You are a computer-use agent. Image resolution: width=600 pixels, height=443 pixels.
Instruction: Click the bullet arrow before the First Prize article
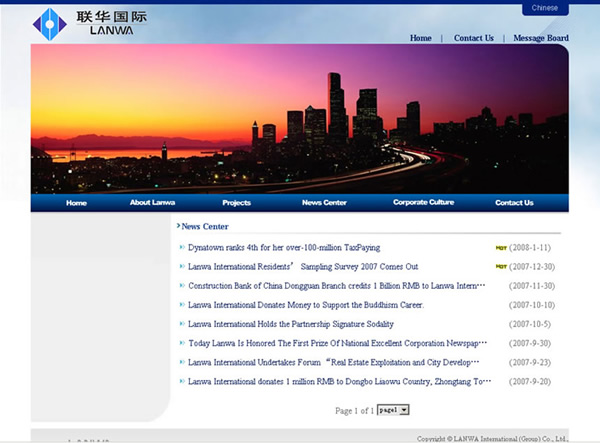182,343
